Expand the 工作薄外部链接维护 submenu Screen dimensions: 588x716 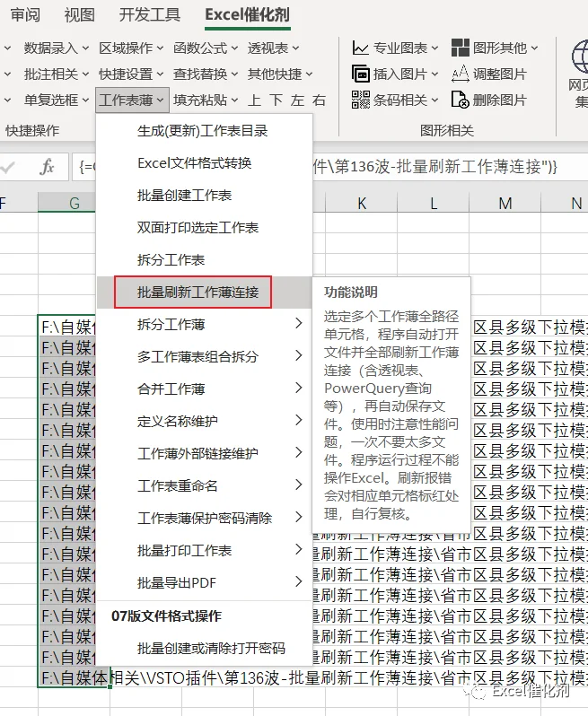click(x=204, y=453)
